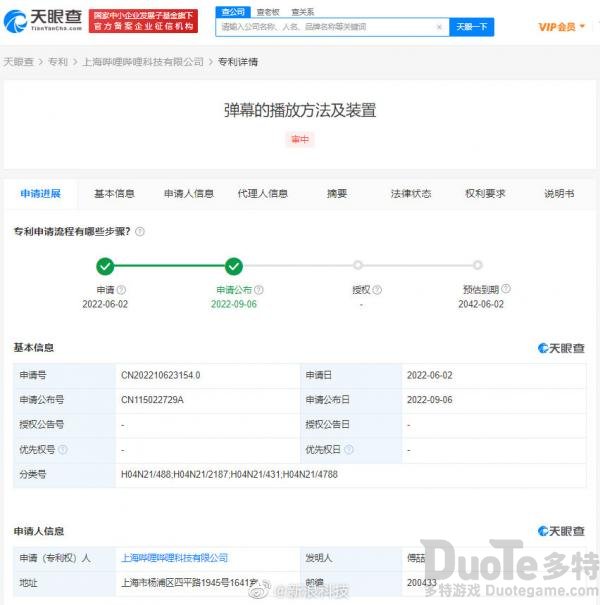Select the address 上海市杨浦区四平路1945号
Screen dimensions: 600x605
[189, 583]
